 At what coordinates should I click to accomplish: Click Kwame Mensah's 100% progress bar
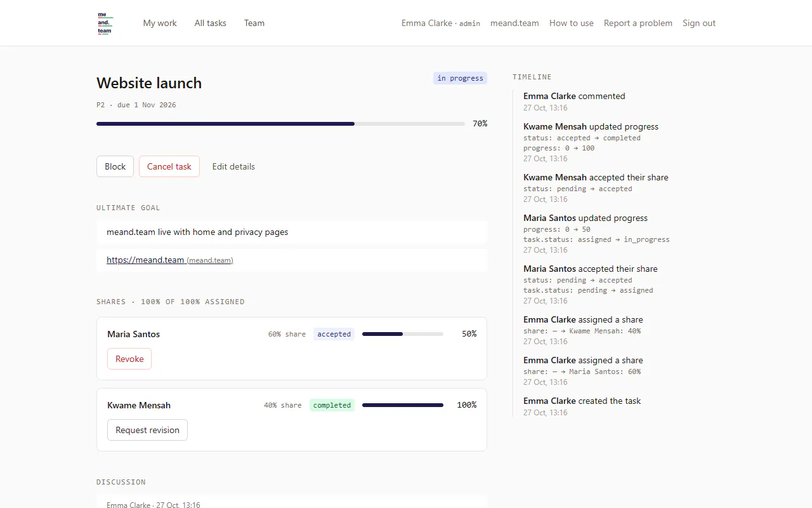pyautogui.click(x=403, y=405)
